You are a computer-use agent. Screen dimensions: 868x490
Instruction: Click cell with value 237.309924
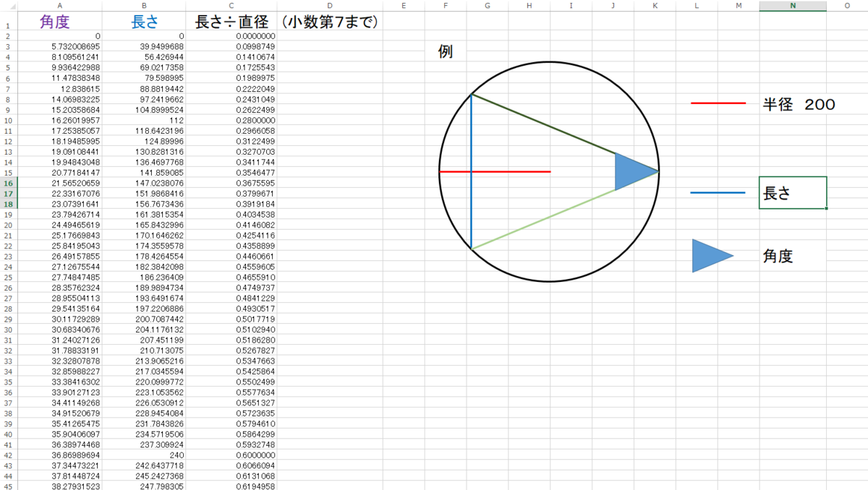(x=143, y=445)
